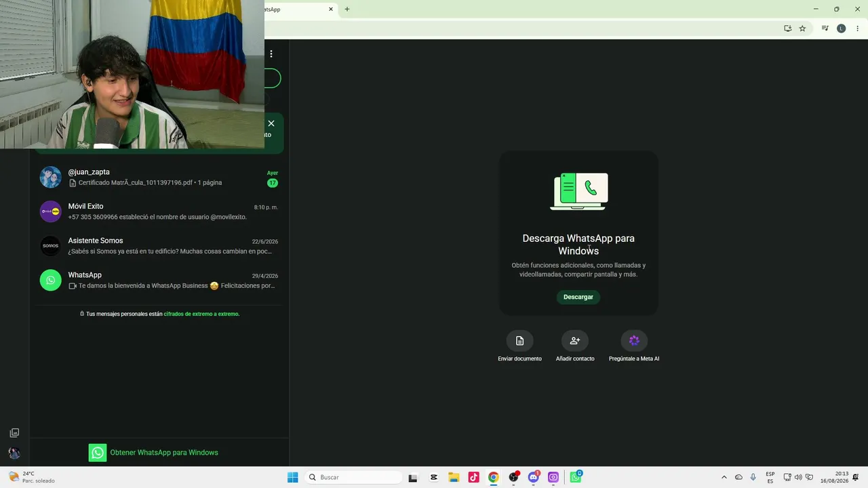Click the unread badge showing 17
This screenshot has width=868, height=488.
[273, 183]
